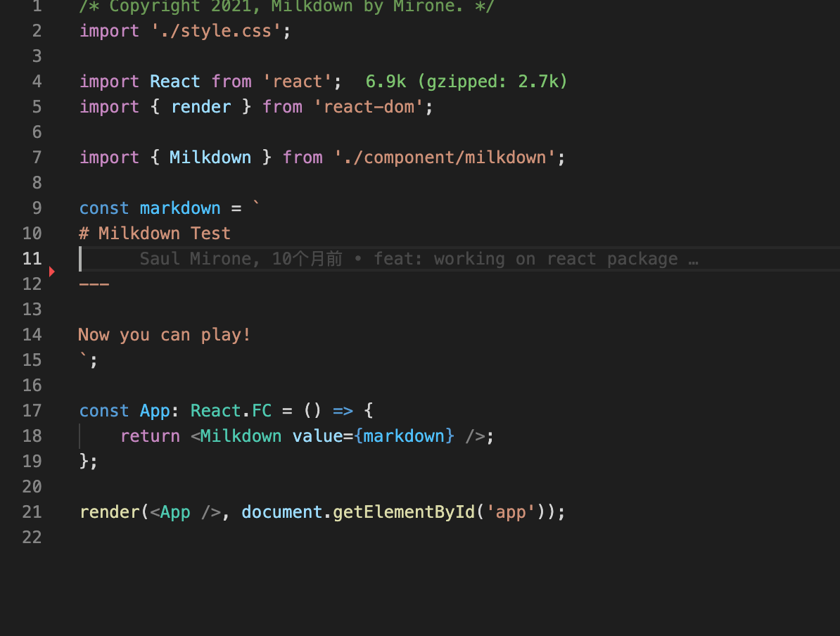
Task: Click the markdown variable declaration
Action: (x=179, y=208)
